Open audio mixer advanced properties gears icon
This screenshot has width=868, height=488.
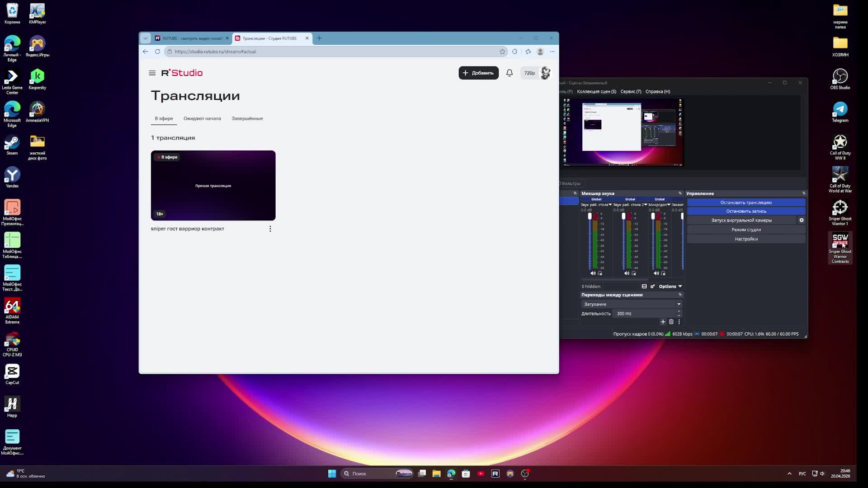pos(652,286)
